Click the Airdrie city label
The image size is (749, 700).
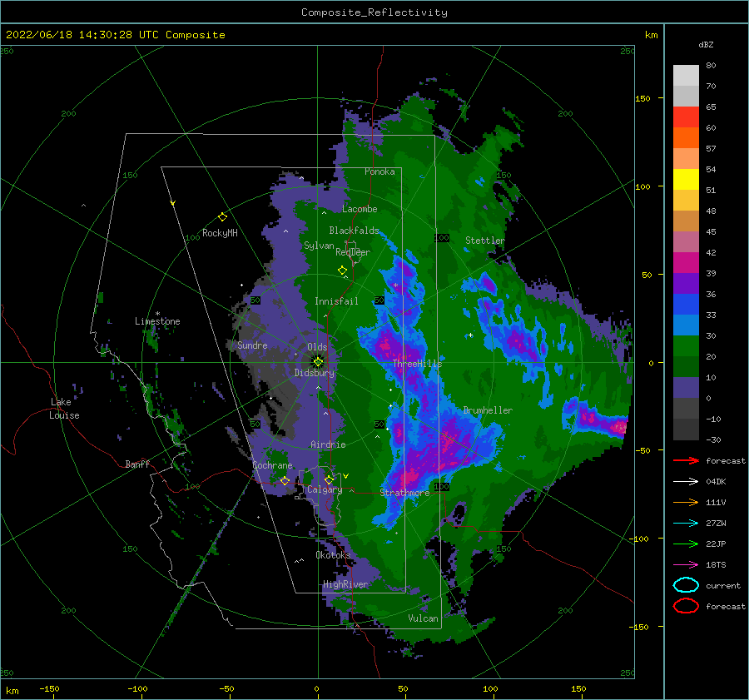coord(328,444)
